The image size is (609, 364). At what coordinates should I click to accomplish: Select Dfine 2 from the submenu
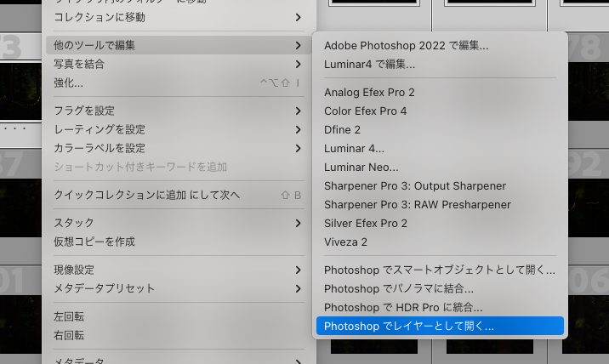tap(342, 129)
